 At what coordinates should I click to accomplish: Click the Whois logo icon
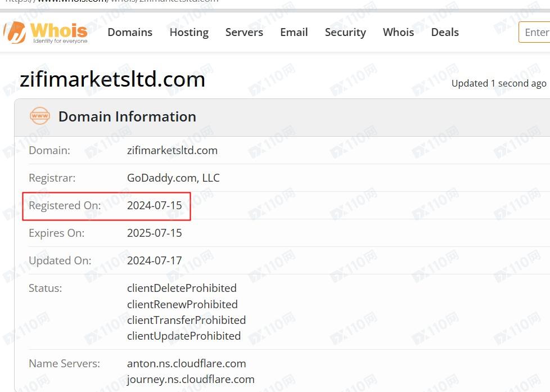[15, 32]
